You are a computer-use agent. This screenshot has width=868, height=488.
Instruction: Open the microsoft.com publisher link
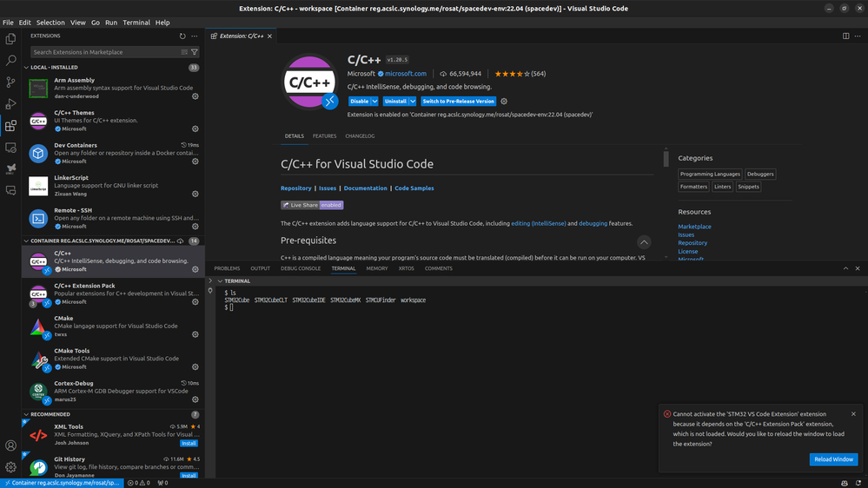pyautogui.click(x=406, y=74)
